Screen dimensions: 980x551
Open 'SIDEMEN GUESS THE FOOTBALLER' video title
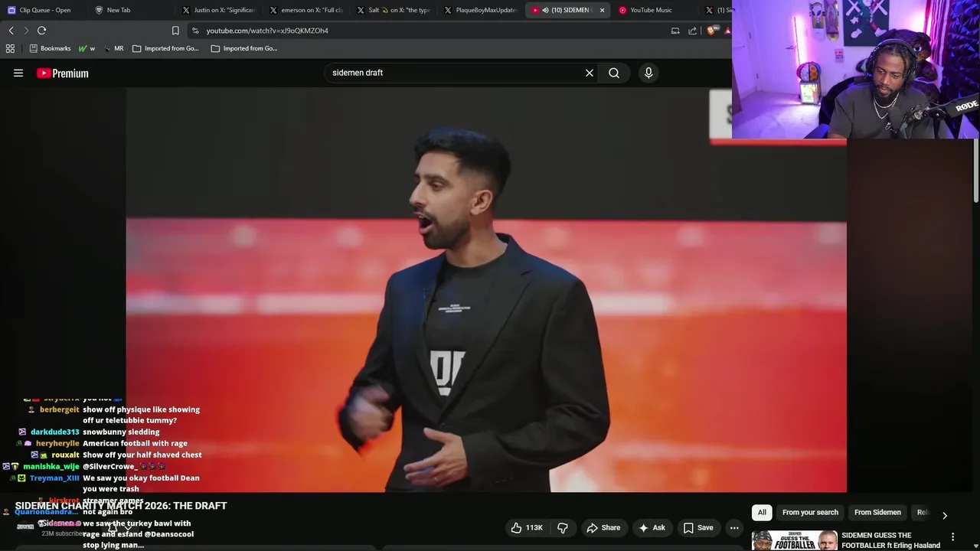(x=890, y=540)
